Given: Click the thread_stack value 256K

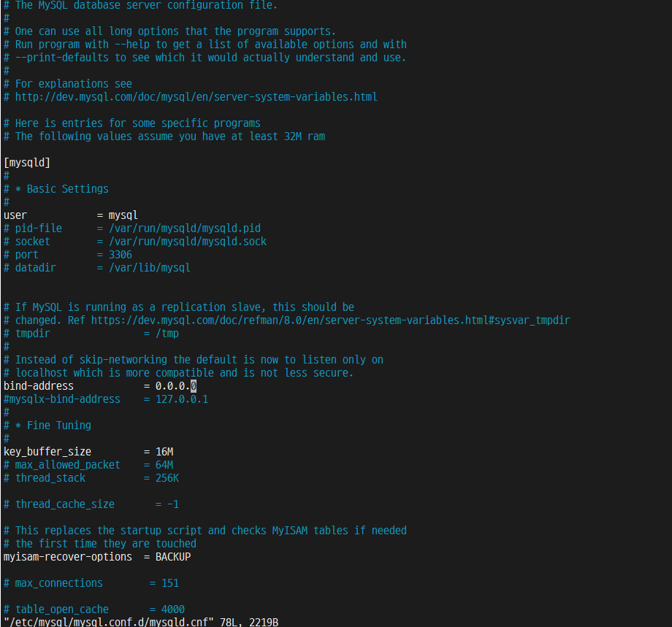Looking at the screenshot, I should tap(167, 478).
